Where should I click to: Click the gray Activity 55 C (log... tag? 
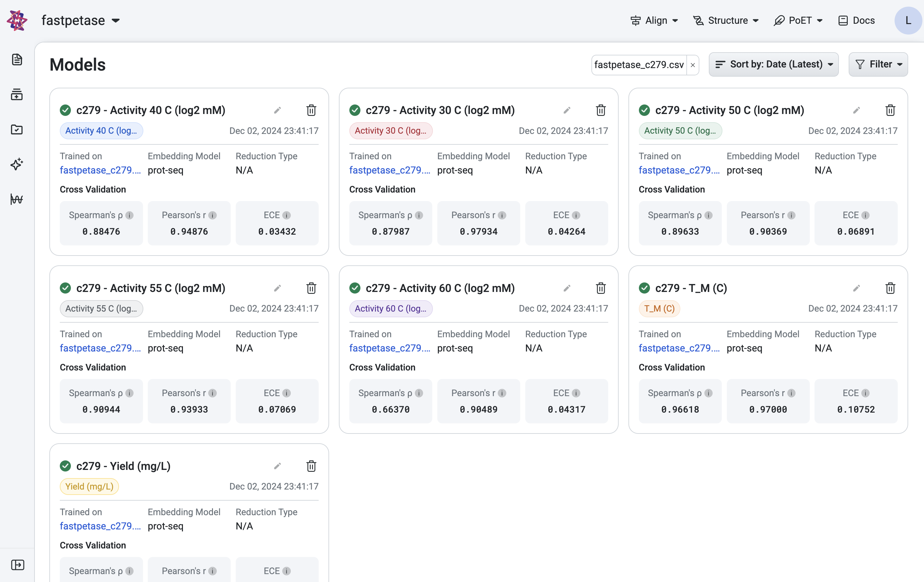pos(101,308)
